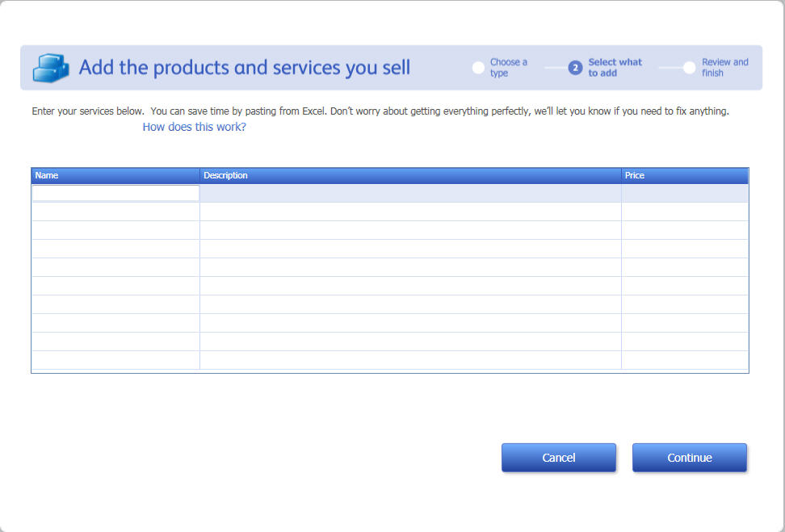Select the first row's Description cell
785x532 pixels.
[410, 193]
